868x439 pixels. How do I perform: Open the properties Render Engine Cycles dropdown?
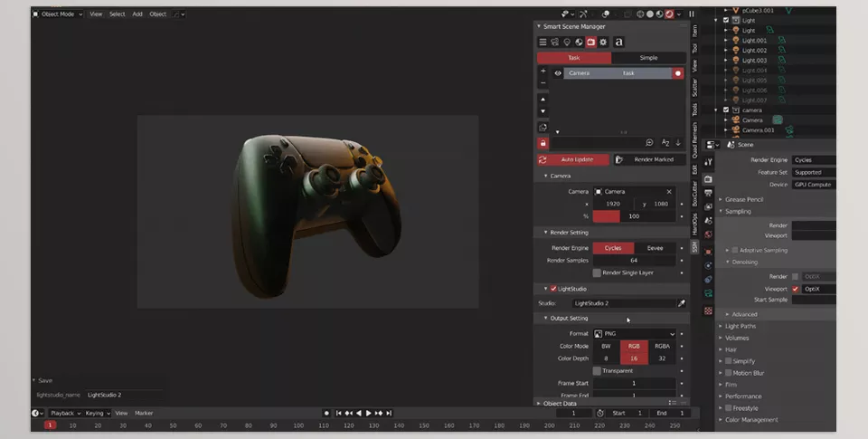[x=814, y=159]
